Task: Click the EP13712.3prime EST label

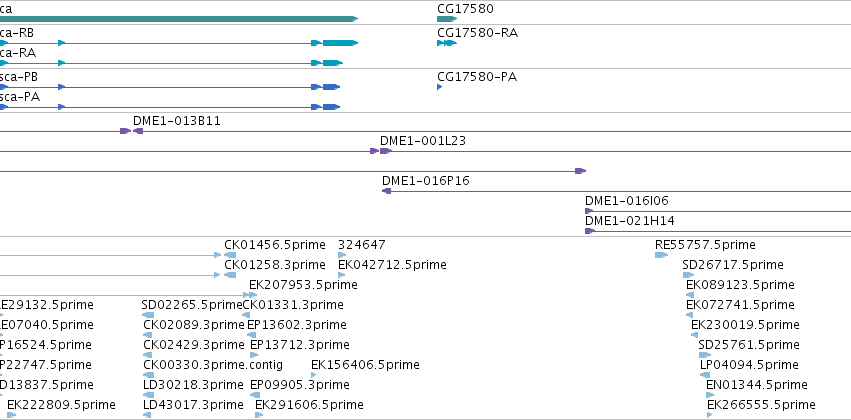Action: click(300, 345)
